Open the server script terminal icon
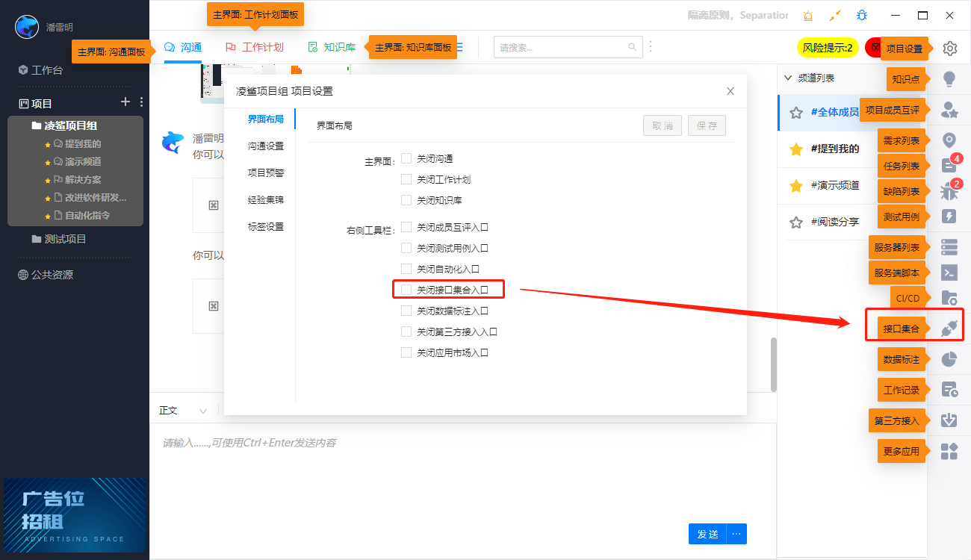 point(949,273)
